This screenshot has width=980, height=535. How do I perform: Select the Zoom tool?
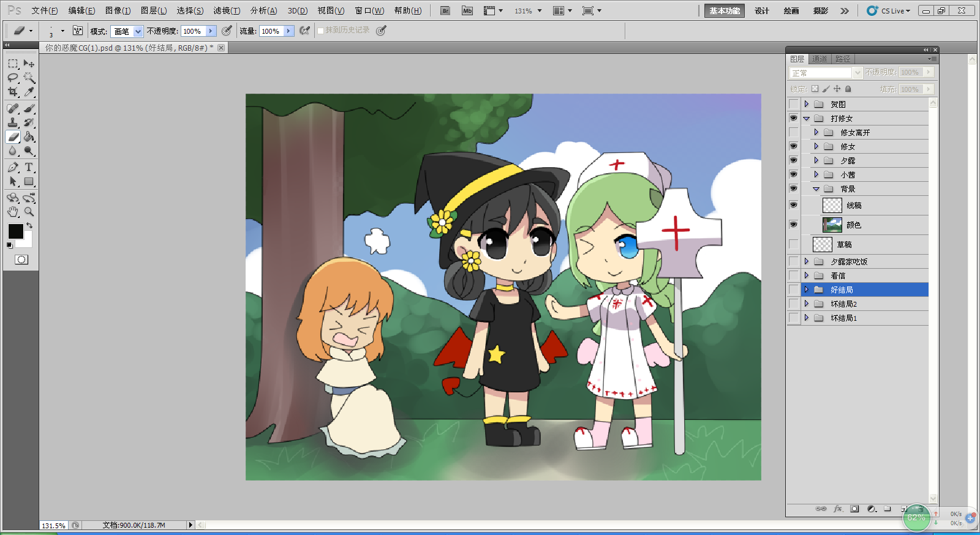pos(29,212)
